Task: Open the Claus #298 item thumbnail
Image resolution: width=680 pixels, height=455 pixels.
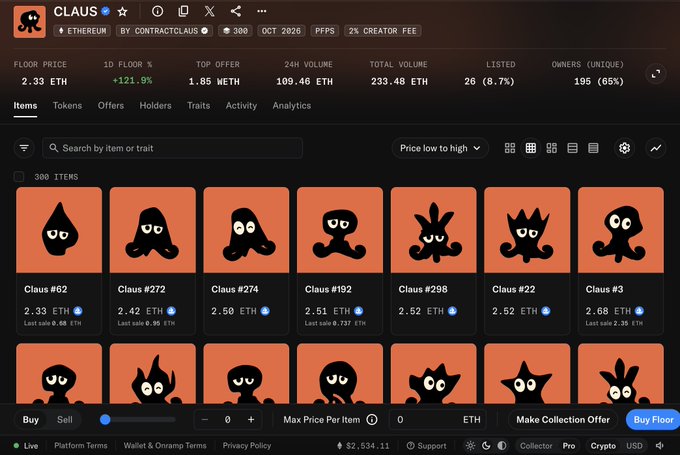Action: (x=434, y=230)
